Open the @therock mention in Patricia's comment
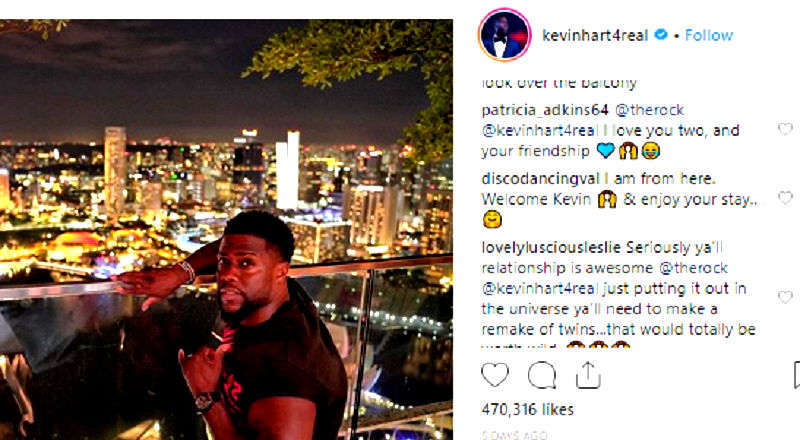 point(649,110)
